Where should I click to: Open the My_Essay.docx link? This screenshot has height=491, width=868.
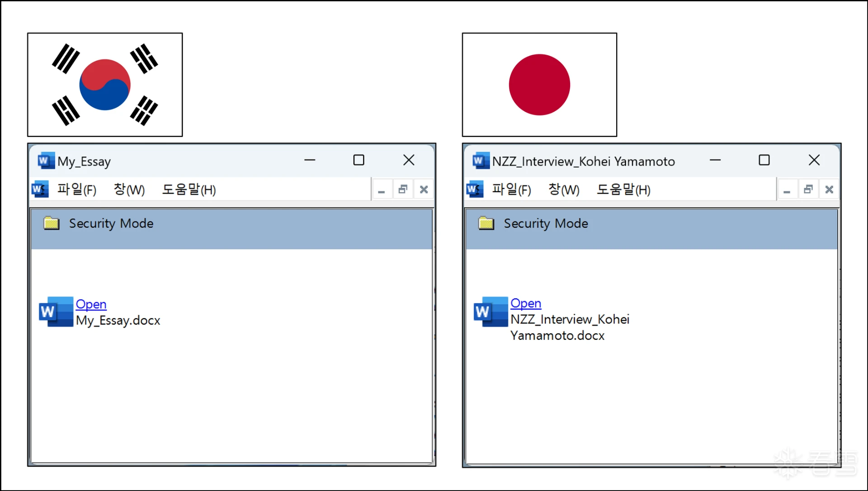pyautogui.click(x=91, y=304)
